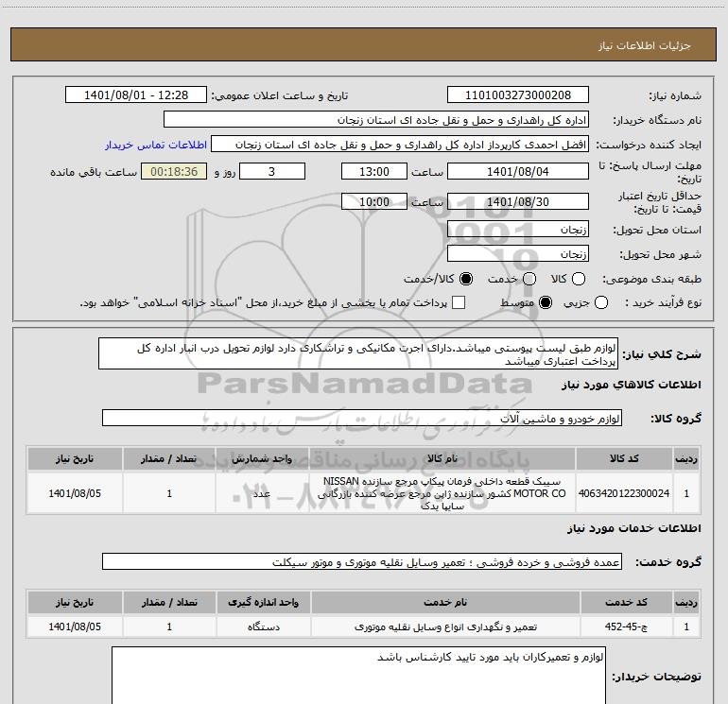728x704 pixels.
Task: Select the کالا radio button
Action: (x=579, y=279)
